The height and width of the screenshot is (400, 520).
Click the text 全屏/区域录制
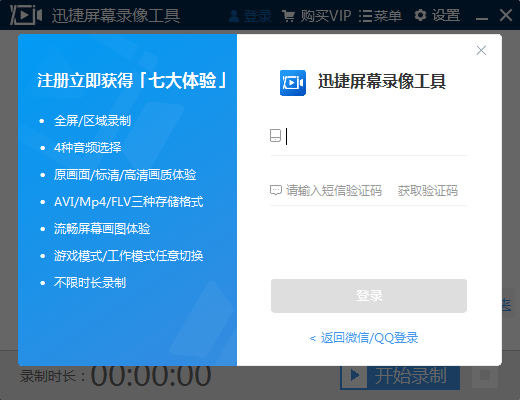[92, 121]
